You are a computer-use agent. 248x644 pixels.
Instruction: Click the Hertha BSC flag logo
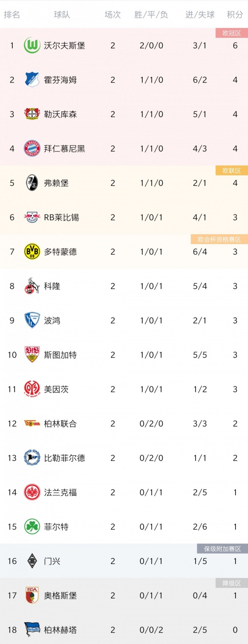tap(32, 629)
